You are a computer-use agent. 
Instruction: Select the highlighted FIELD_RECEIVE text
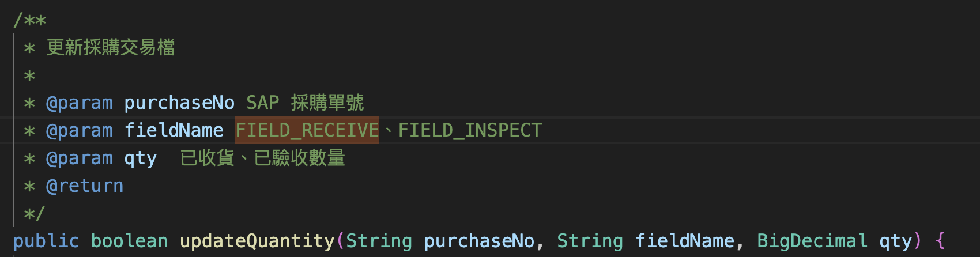point(307,130)
